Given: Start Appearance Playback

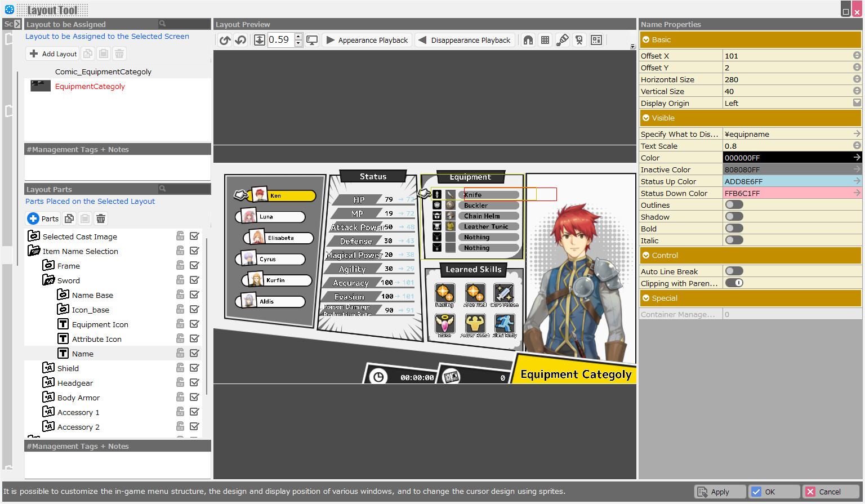Looking at the screenshot, I should click(x=367, y=40).
